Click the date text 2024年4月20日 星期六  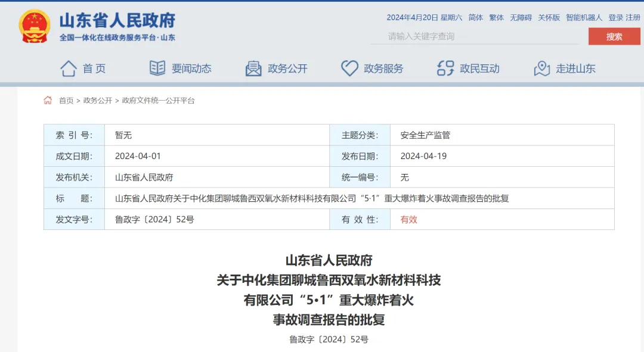point(425,18)
